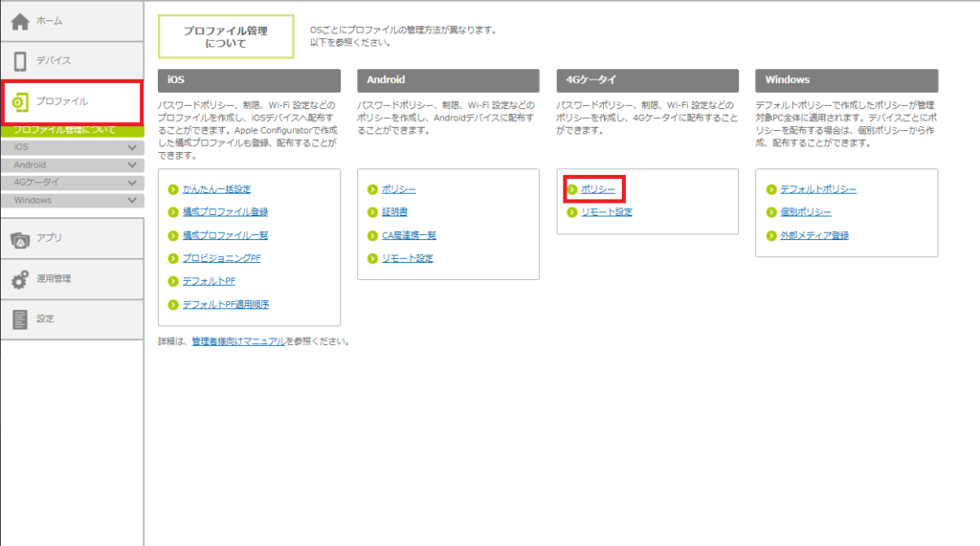Click green arrow bullet beside デフォルトポリシー
980x546 pixels.
point(771,189)
